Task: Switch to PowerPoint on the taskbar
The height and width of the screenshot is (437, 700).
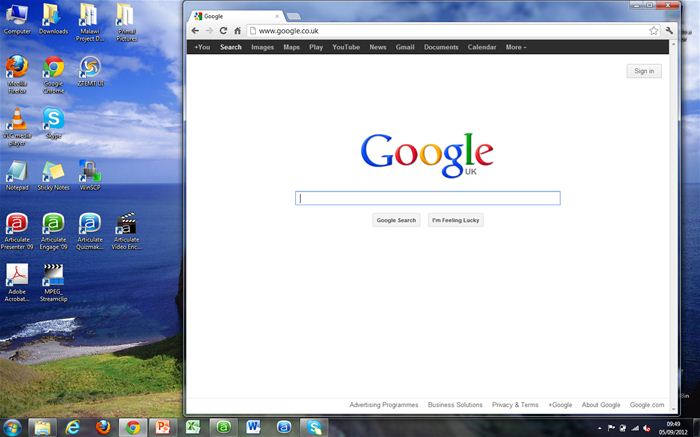Action: [x=162, y=428]
